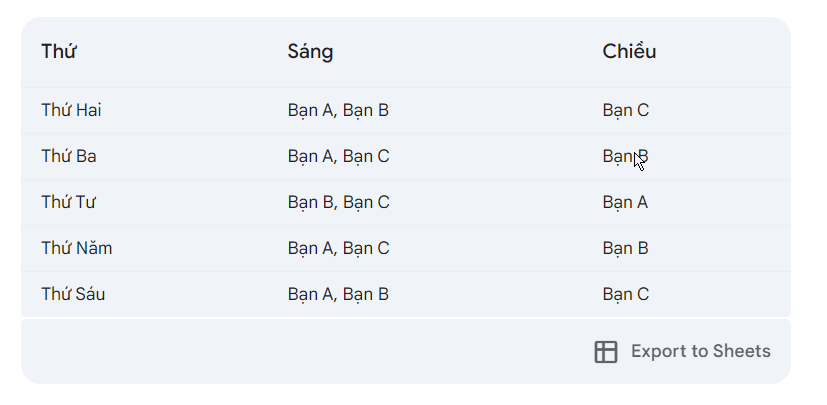Select the Thứ Hai row label

pos(71,110)
